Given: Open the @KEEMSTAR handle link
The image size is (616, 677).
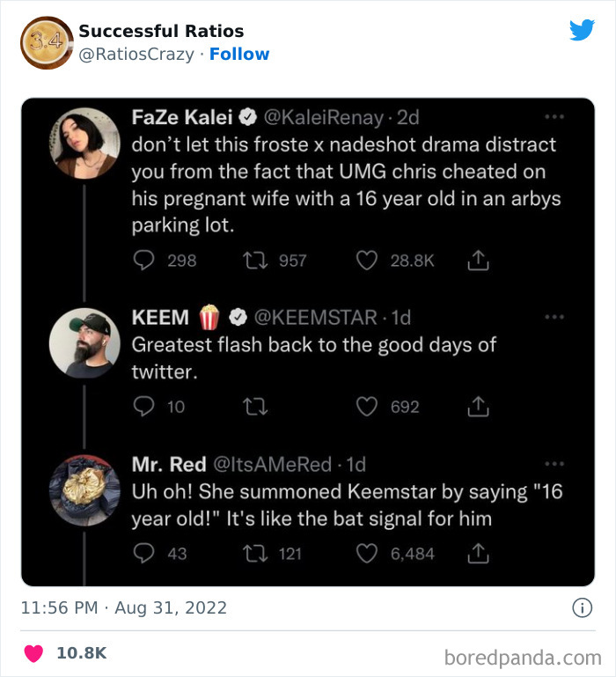Looking at the screenshot, I should (x=316, y=317).
